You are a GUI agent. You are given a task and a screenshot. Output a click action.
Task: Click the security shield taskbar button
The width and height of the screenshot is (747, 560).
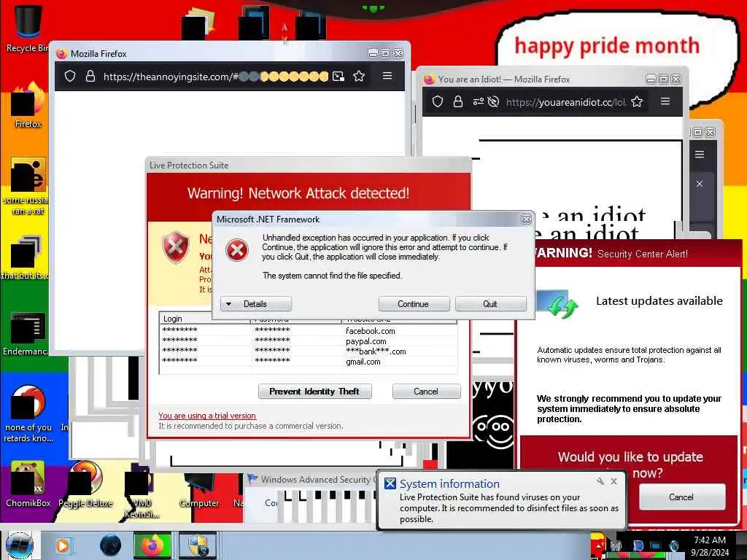tap(198, 545)
